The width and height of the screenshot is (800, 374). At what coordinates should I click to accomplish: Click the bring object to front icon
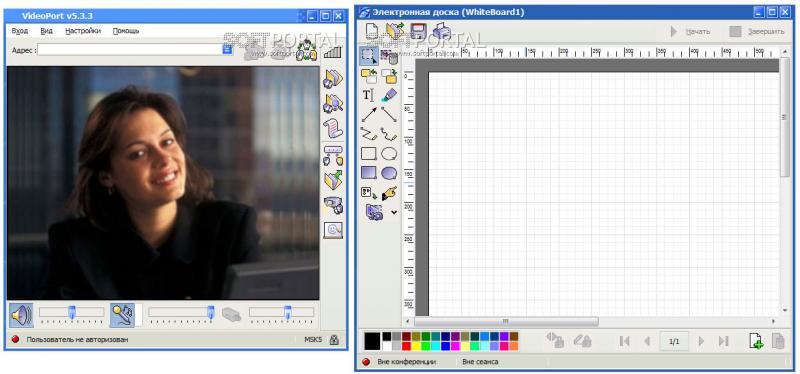(369, 77)
